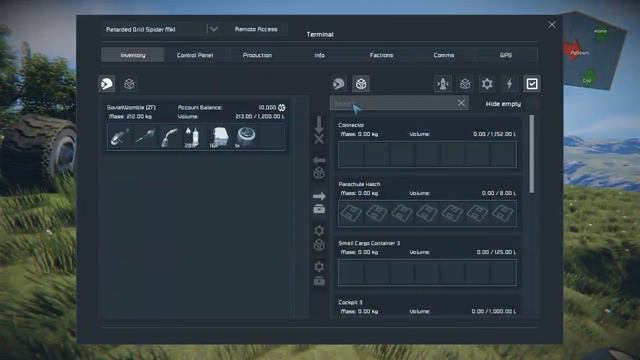Show character inventory in left panel
The height and width of the screenshot is (360, 640).
pyautogui.click(x=107, y=84)
